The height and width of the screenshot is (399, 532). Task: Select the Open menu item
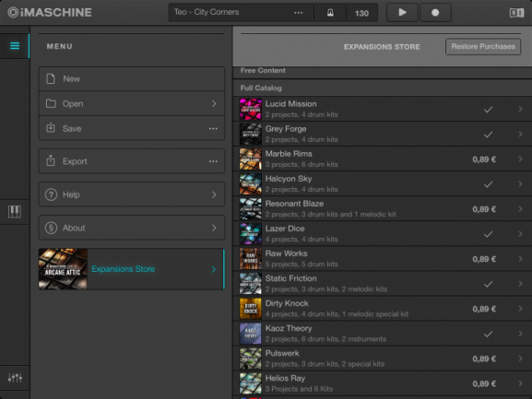tap(132, 104)
